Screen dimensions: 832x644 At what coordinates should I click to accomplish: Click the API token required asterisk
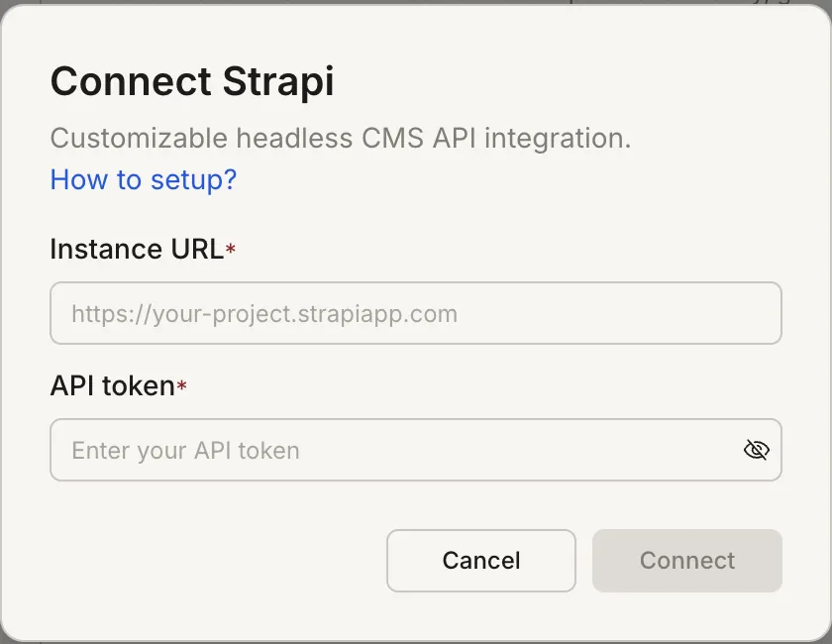(180, 388)
